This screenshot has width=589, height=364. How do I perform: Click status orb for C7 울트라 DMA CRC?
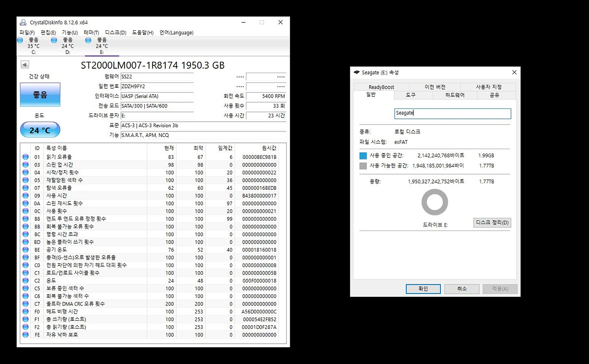(x=26, y=304)
